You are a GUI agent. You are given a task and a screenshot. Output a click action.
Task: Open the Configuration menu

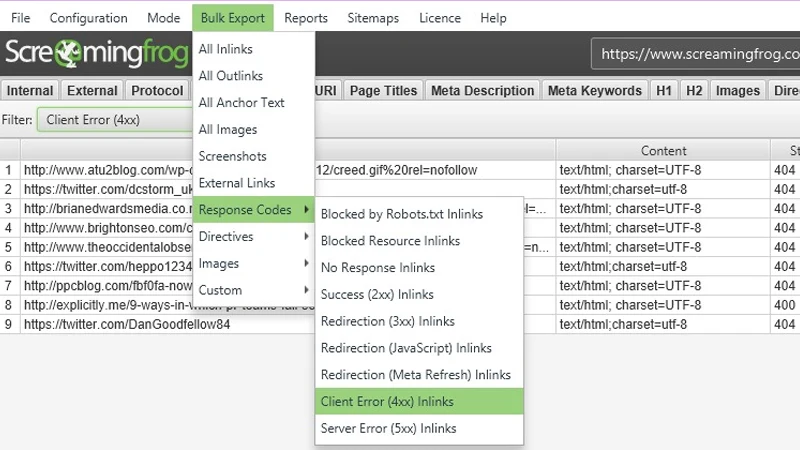click(x=88, y=18)
